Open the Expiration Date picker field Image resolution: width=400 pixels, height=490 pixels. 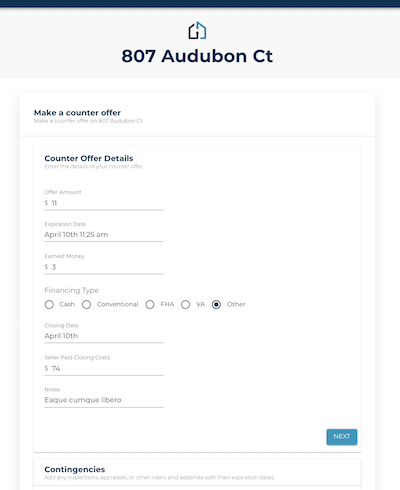point(104,235)
